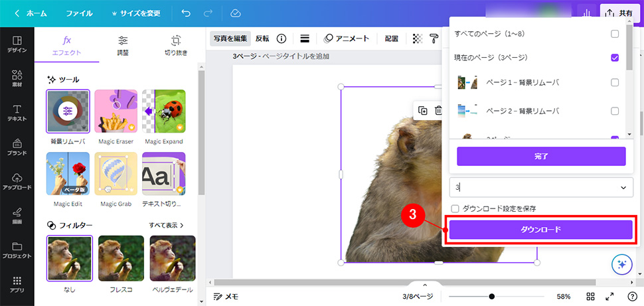Click the ダウンロード button
Viewport: 644px width, 306px height.
pyautogui.click(x=540, y=230)
